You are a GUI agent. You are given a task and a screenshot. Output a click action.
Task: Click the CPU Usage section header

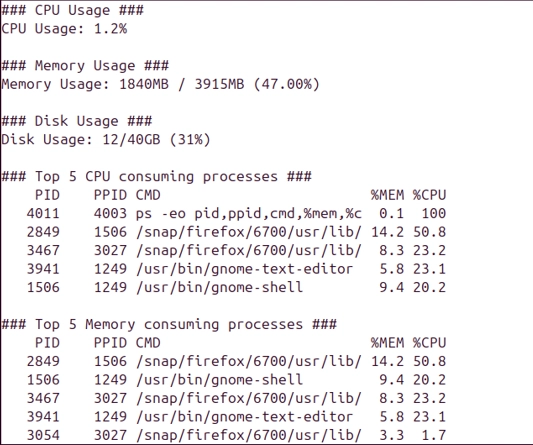pyautogui.click(x=72, y=10)
